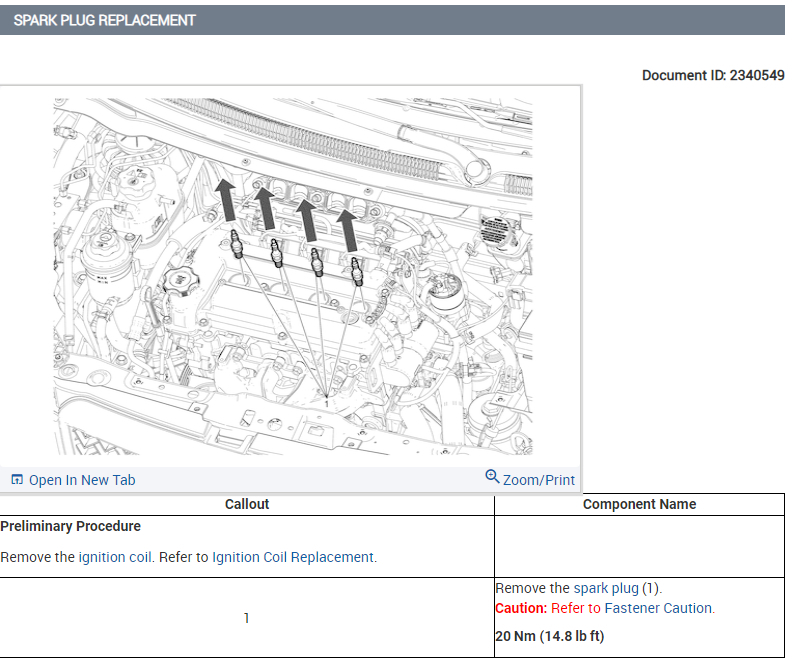Select the rightmost spark plug in diagram

356,269
